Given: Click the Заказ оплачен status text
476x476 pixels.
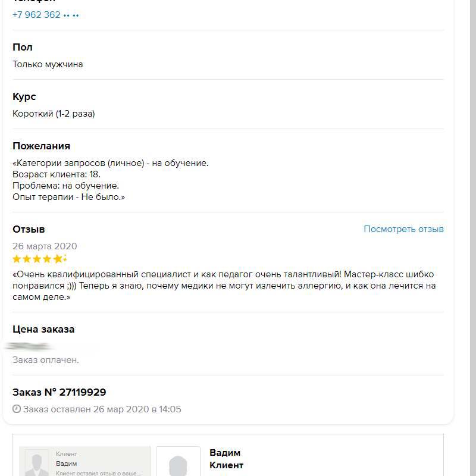Looking at the screenshot, I should click(x=46, y=360).
